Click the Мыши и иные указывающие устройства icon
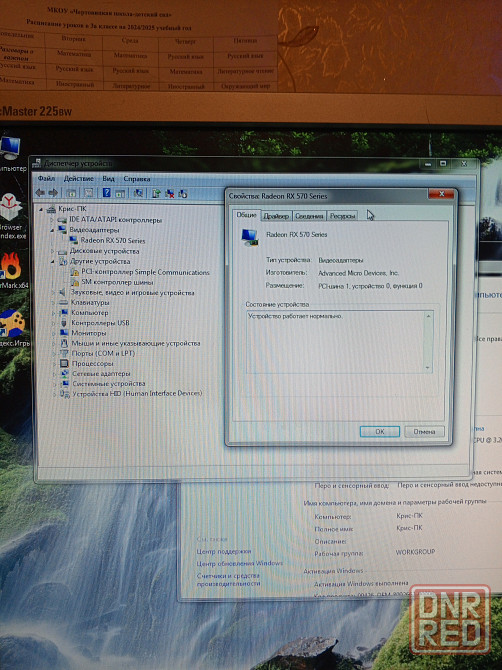This screenshot has height=670, width=502. 64,343
